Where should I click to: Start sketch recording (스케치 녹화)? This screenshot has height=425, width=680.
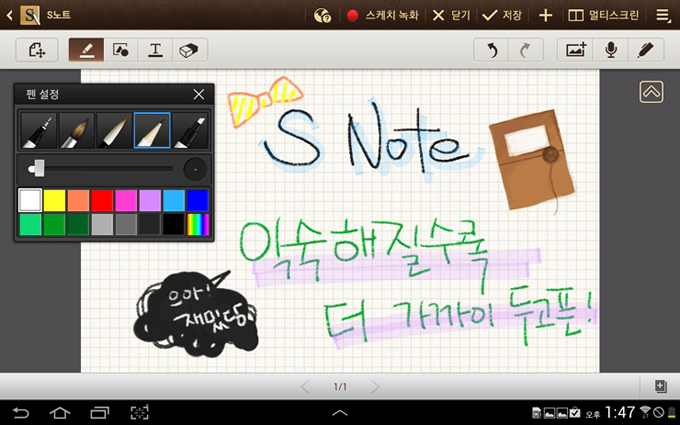point(382,16)
